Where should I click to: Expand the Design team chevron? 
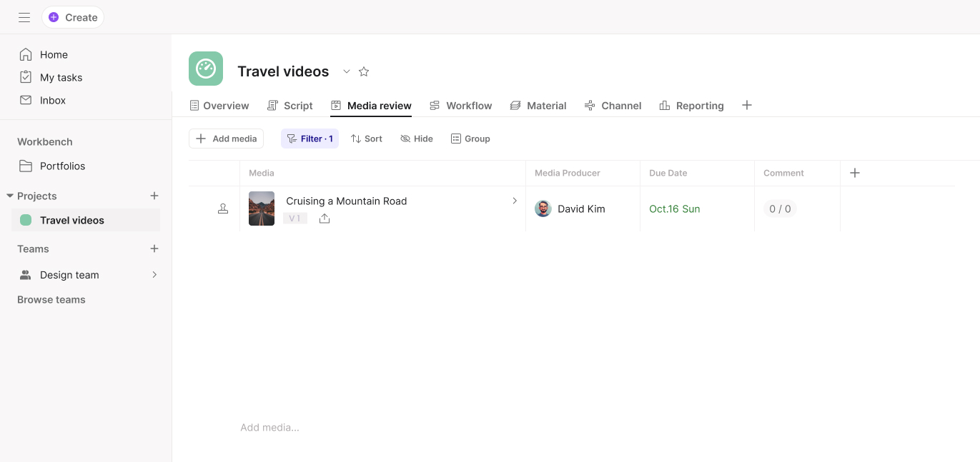(x=154, y=275)
